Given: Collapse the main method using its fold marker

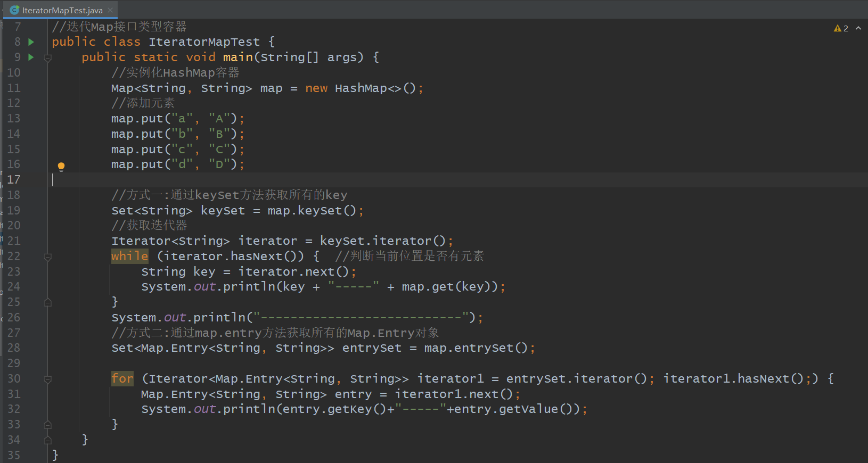Looking at the screenshot, I should coord(48,57).
